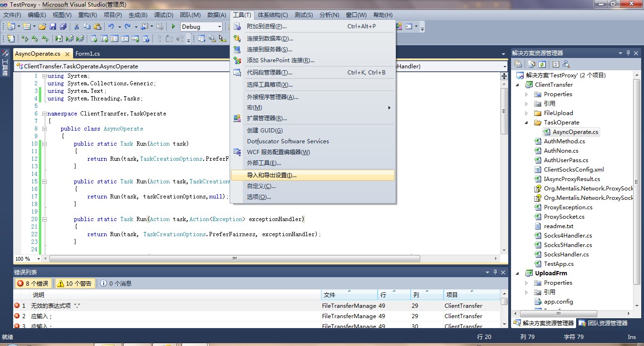Click the Copy toolbar icon
Viewport: 644px width, 346px height.
87,27
